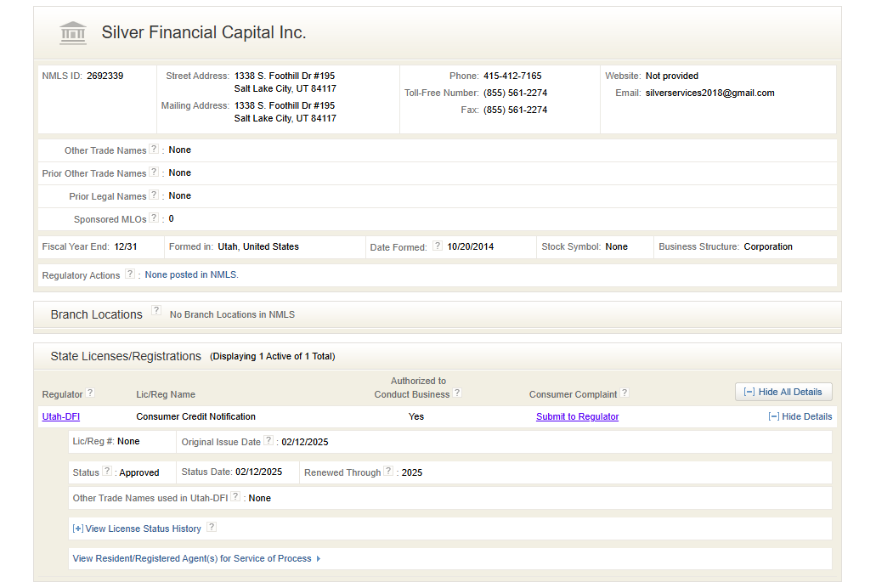This screenshot has width=876, height=588.
Task: Expand View License Status History
Action: pos(137,529)
